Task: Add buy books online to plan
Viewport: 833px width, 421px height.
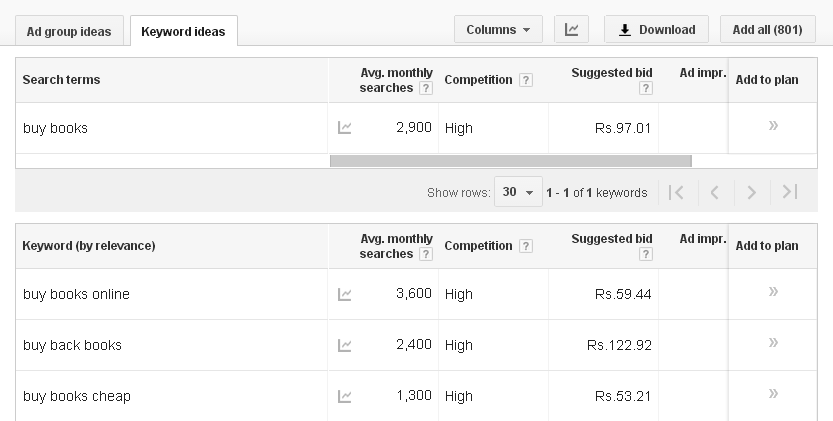Action: (x=773, y=292)
